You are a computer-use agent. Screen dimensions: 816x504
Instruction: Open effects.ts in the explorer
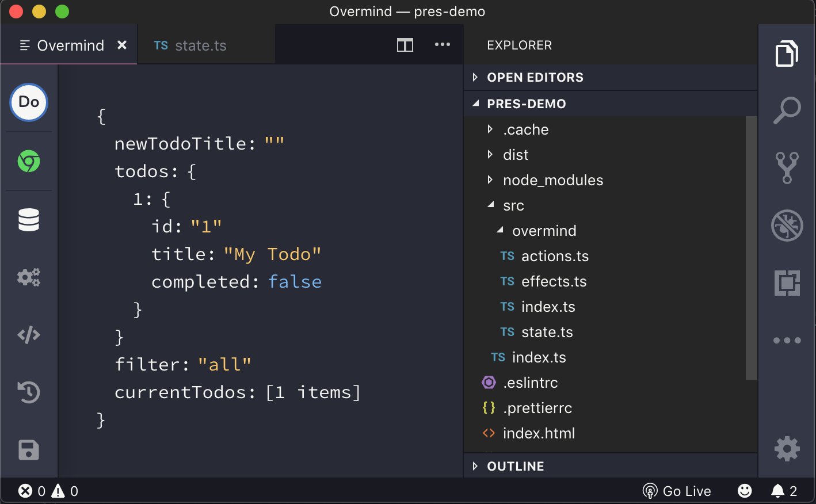click(x=605, y=281)
